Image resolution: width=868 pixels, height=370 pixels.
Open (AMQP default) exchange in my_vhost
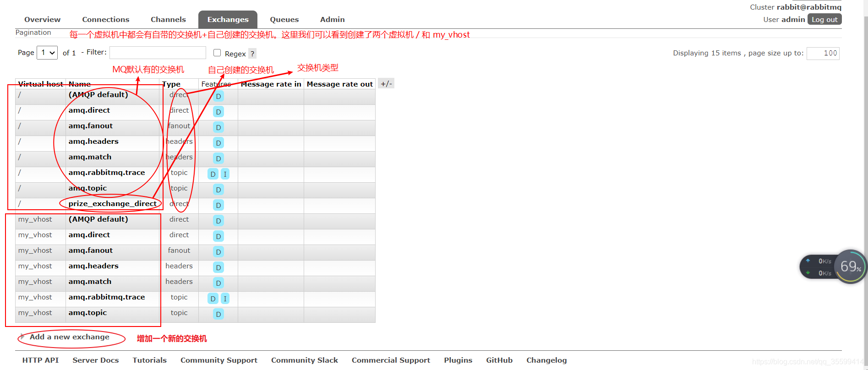(x=98, y=219)
